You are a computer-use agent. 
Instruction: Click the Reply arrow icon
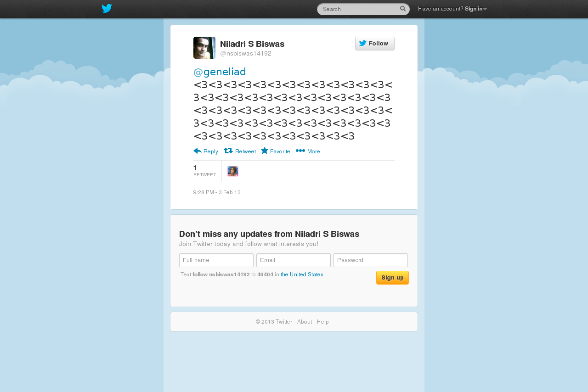pyautogui.click(x=198, y=151)
